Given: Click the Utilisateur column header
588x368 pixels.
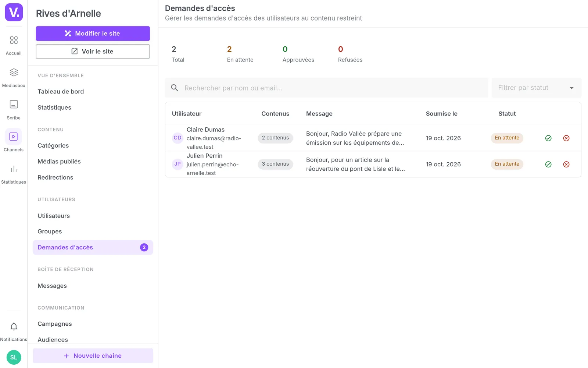Looking at the screenshot, I should point(187,114).
